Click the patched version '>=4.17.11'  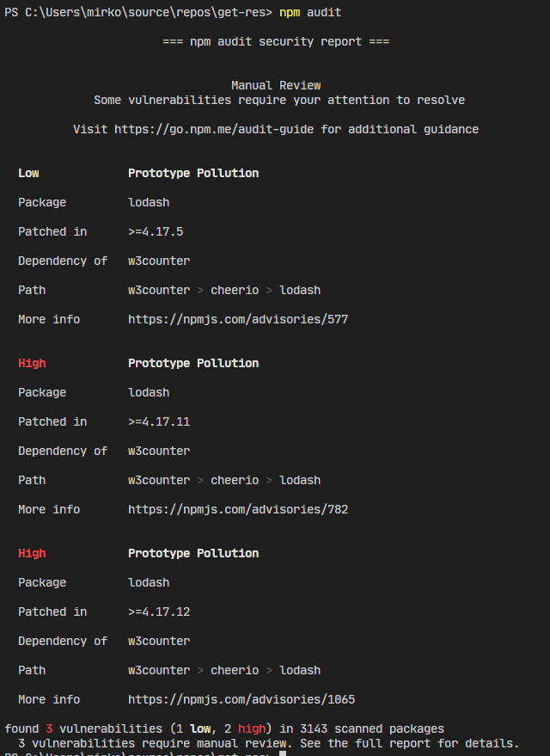point(159,421)
